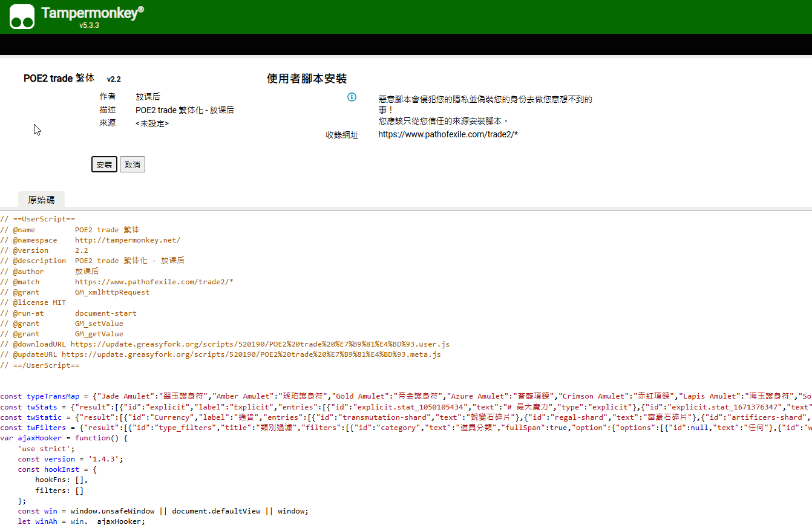Image resolution: width=812 pixels, height=525 pixels.
Task: Select the 描述 label
Action: [108, 110]
